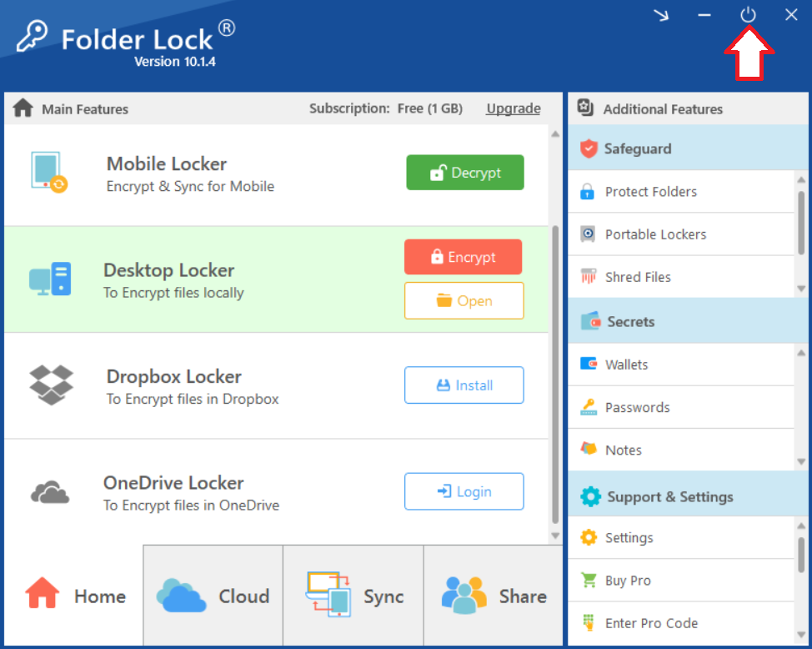
Task: Open Portable Lockers
Action: [681, 234]
